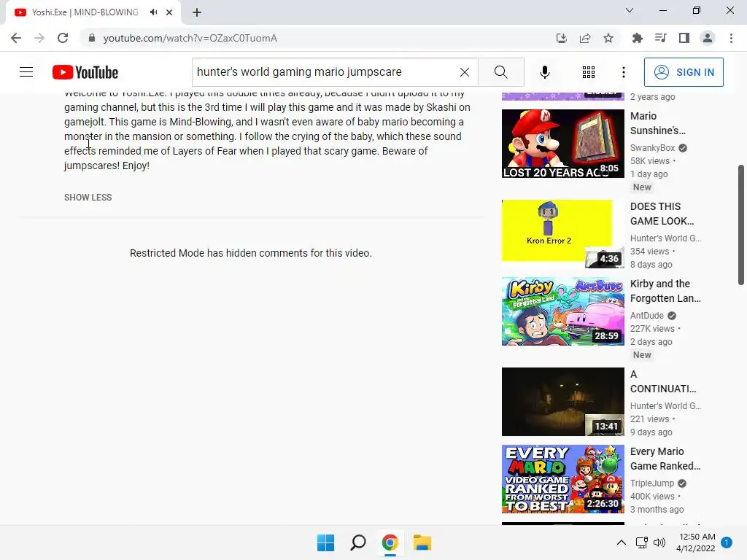Open the YouTube hamburger guide menu

pyautogui.click(x=26, y=72)
